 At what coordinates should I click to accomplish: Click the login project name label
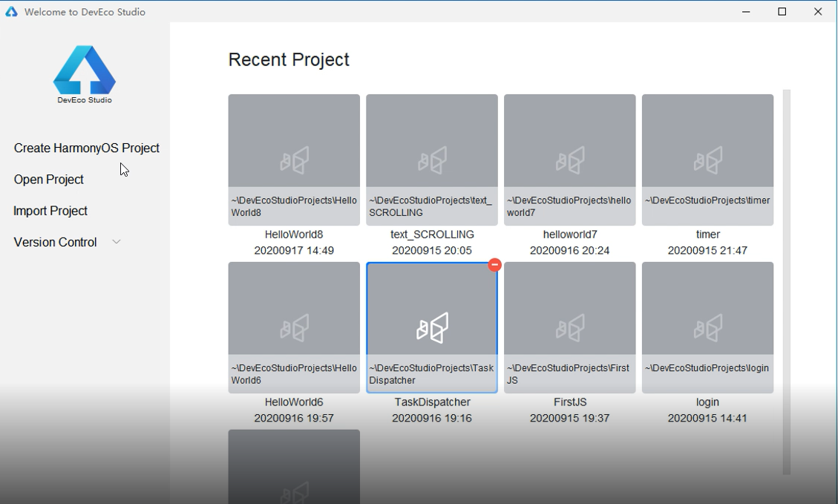pyautogui.click(x=707, y=402)
